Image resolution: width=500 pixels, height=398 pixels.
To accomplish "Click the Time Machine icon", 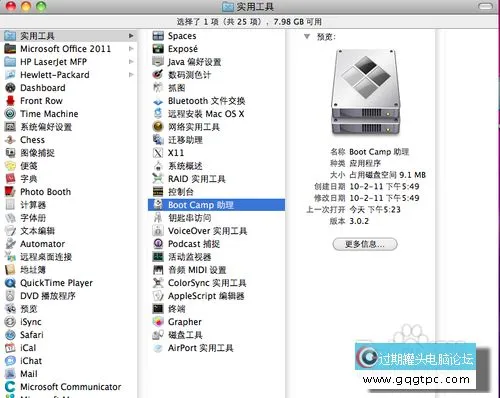I will click(x=10, y=114).
